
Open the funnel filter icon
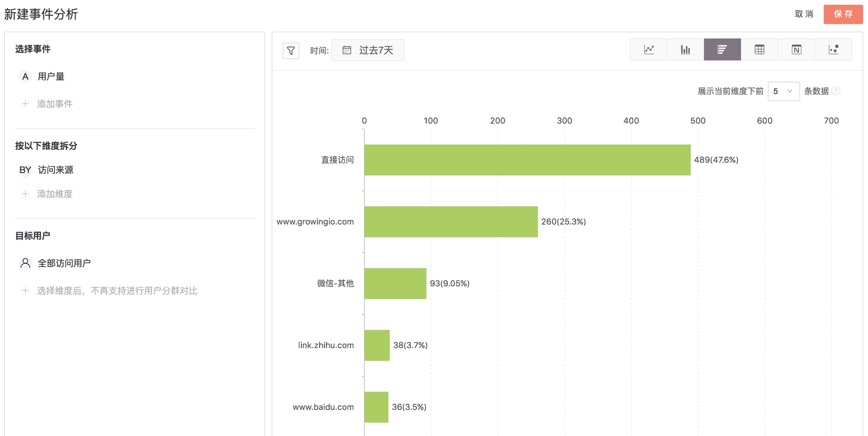291,51
